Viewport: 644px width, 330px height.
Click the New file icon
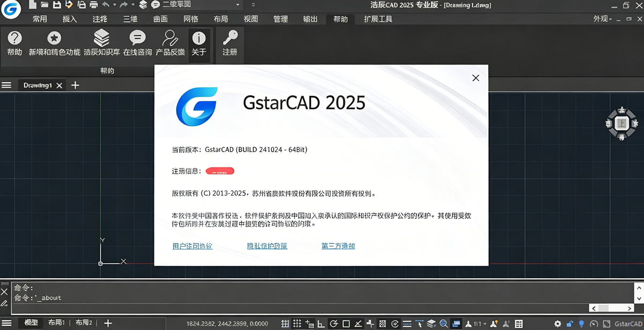tap(33, 4)
